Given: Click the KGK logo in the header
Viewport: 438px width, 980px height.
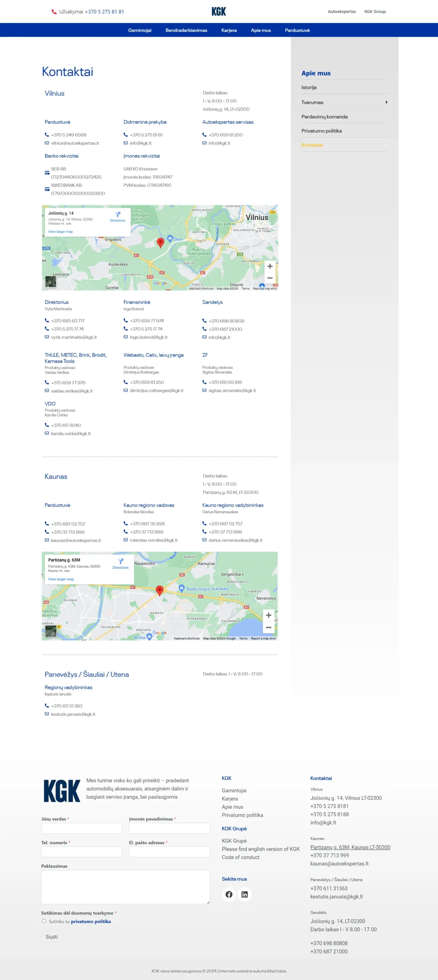Looking at the screenshot, I should point(218,11).
